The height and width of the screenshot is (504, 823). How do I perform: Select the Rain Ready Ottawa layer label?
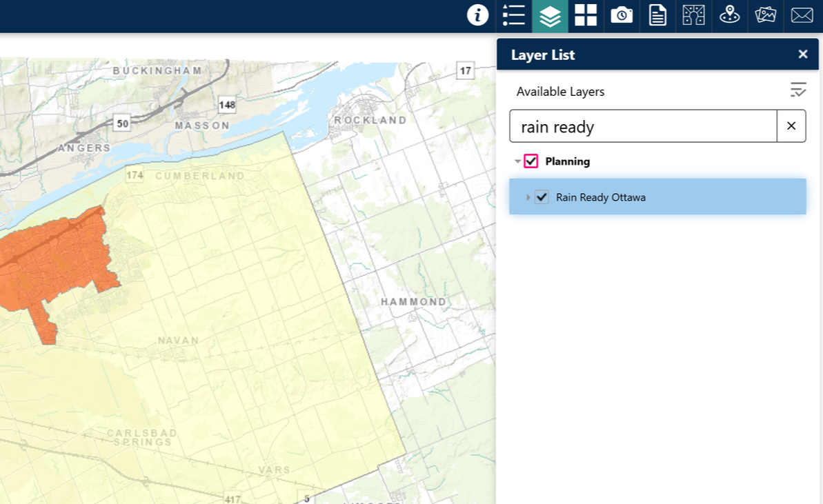(x=600, y=197)
